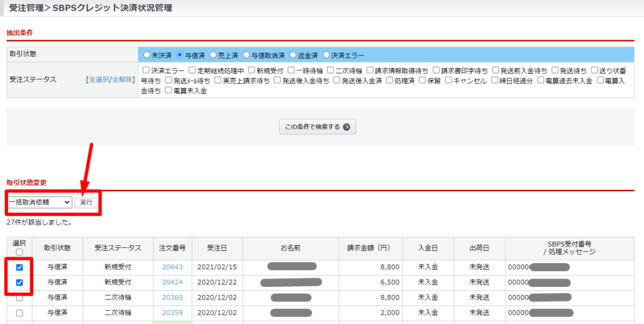644x324 pixels.
Task: Enable the 処理済 status checkbox
Action: [x=390, y=81]
